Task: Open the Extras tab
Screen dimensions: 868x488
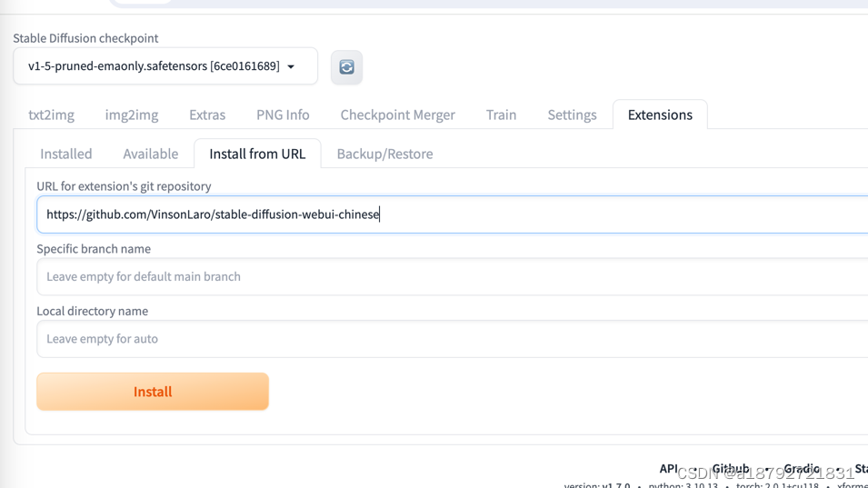Action: (207, 115)
